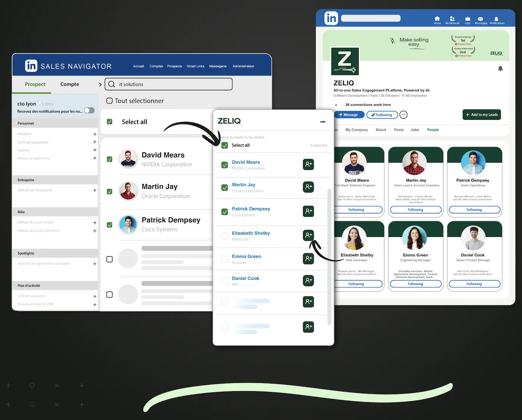Click the ZELIQ company logo on profile

tap(345, 61)
